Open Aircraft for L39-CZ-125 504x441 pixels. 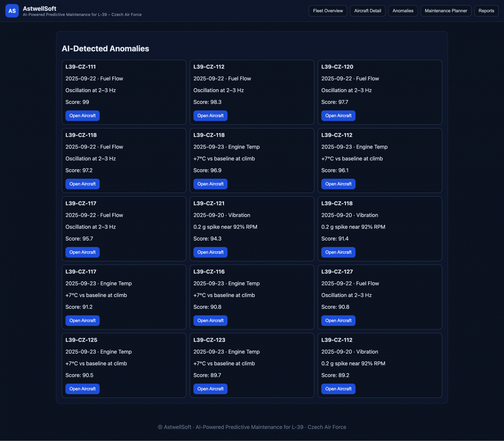(82, 389)
